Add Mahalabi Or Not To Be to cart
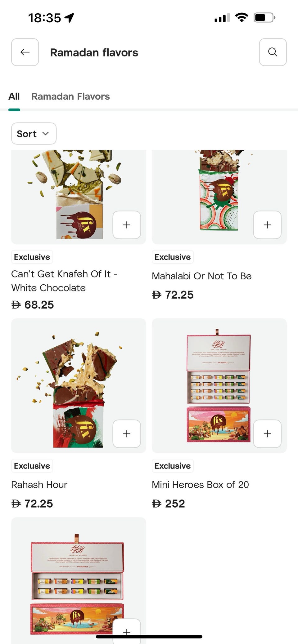The width and height of the screenshot is (298, 644). click(x=267, y=225)
